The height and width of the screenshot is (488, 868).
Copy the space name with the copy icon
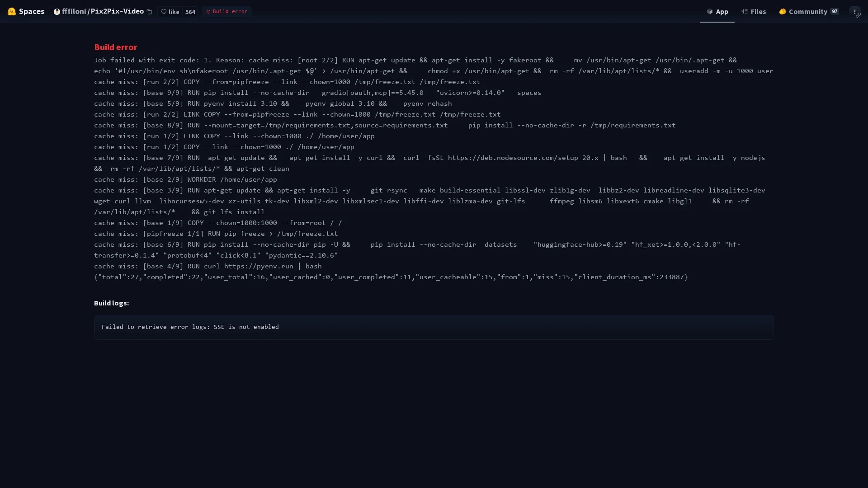click(x=149, y=12)
